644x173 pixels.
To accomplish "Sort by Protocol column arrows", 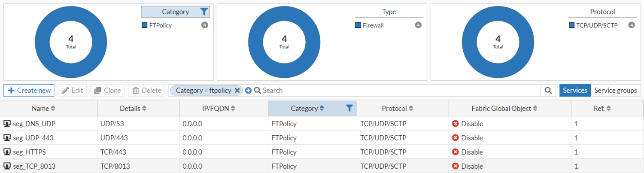I will pyautogui.click(x=411, y=109).
